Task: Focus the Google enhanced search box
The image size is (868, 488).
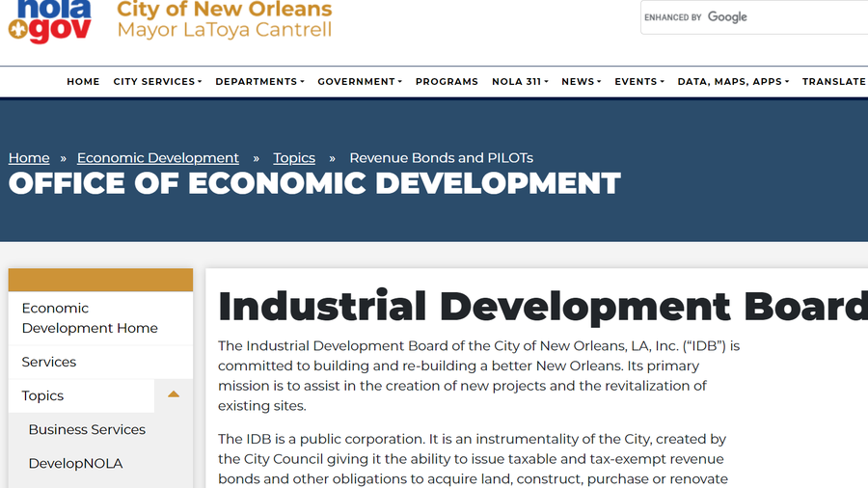Action: [754, 17]
